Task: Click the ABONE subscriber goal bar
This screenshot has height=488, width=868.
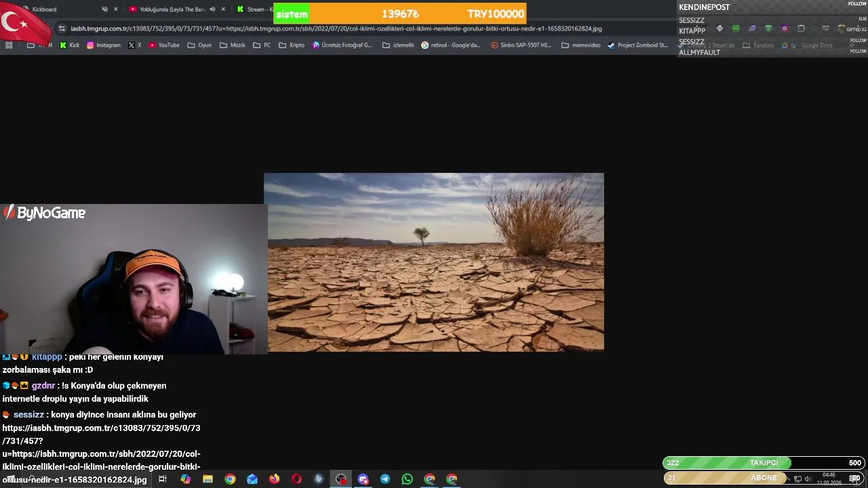Action: click(764, 478)
